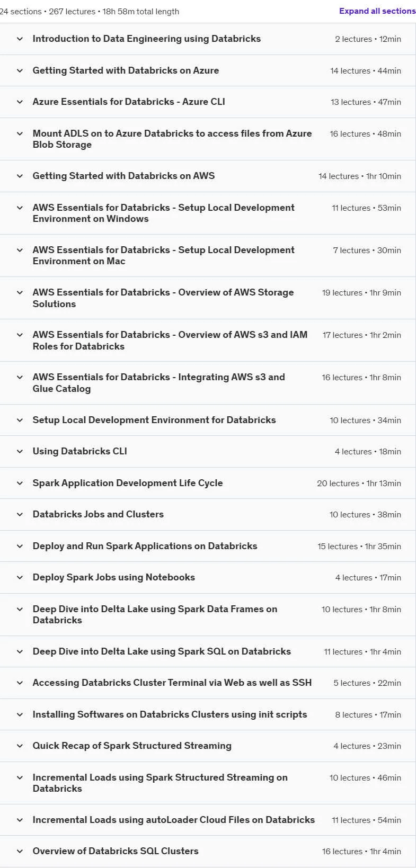Image resolution: width=416 pixels, height=868 pixels.
Task: Expand chevron for Setup Local Development Environment on Windows
Action: coord(20,208)
